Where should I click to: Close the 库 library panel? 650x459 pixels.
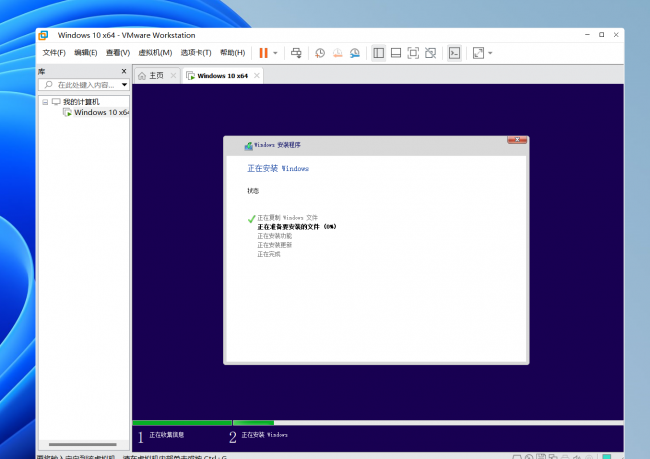pos(124,71)
